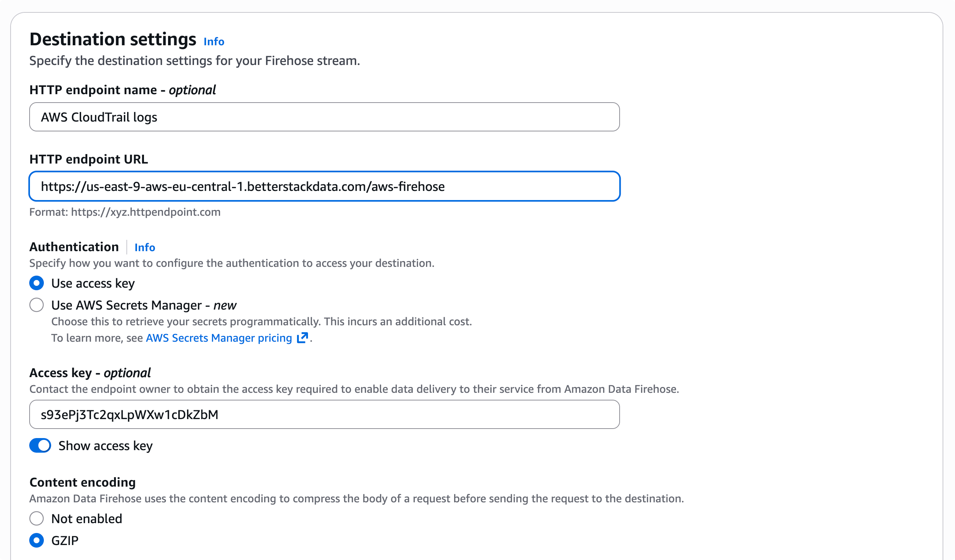Click the HTTP endpoint name input field
Image resolution: width=955 pixels, height=560 pixels.
(324, 116)
